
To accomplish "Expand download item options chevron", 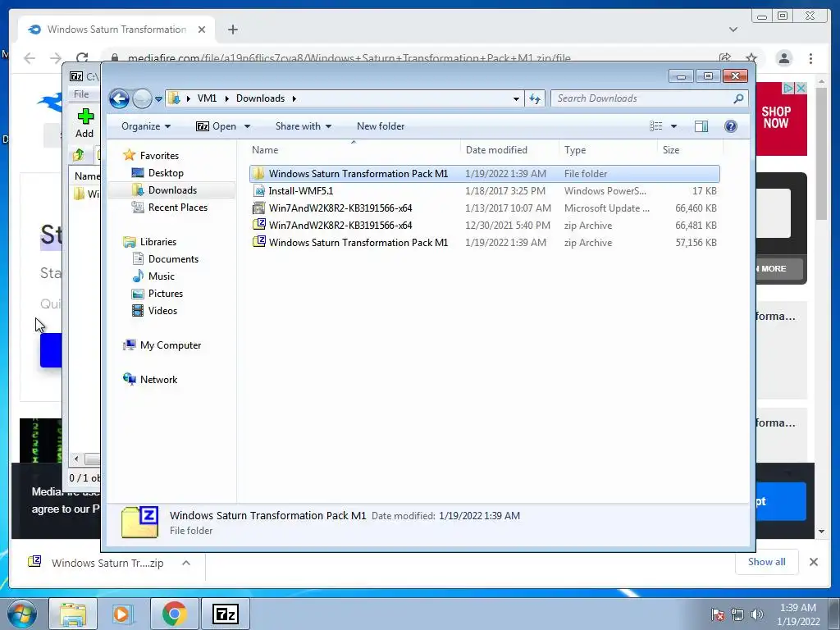I will [x=186, y=563].
